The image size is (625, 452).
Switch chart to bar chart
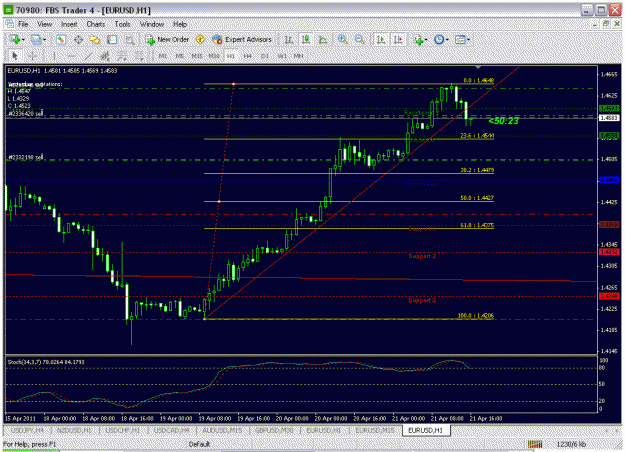point(289,39)
